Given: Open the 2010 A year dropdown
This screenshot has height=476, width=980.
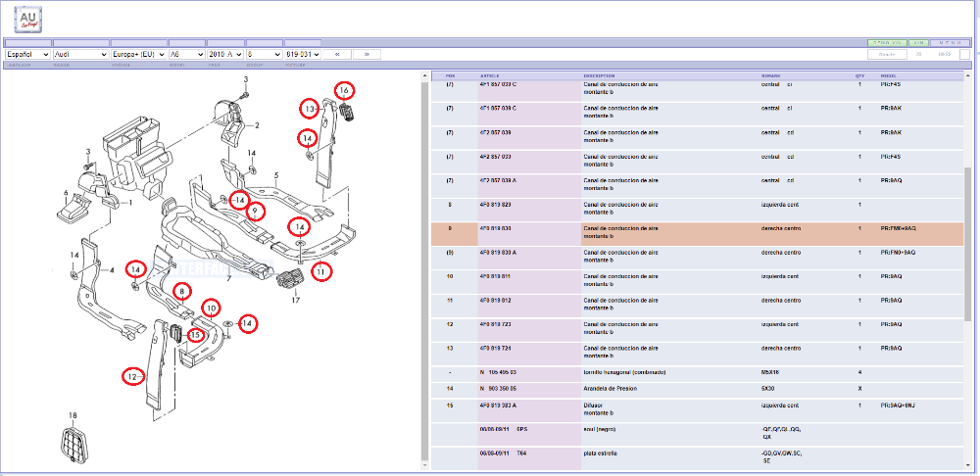Looking at the screenshot, I should 225,54.
